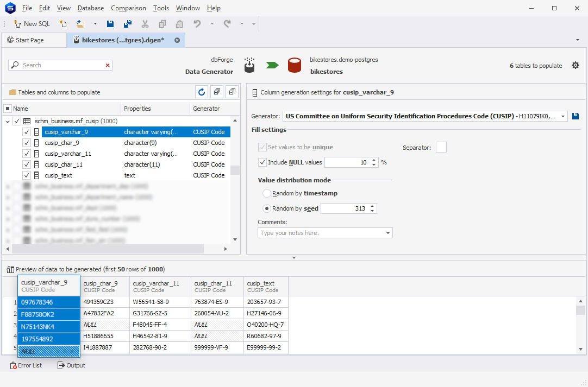Uncheck the cusip_text column checkbox
The height and width of the screenshot is (387, 588).
(26, 175)
